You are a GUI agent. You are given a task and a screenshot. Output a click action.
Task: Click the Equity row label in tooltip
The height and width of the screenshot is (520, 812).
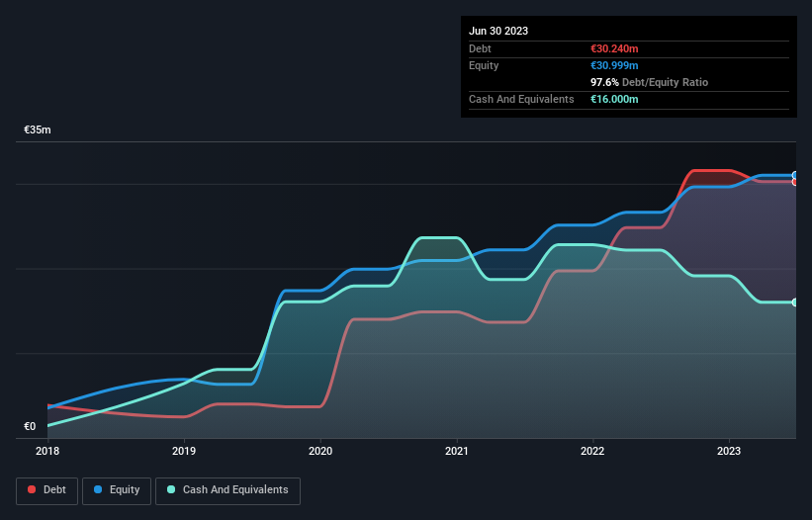click(484, 65)
